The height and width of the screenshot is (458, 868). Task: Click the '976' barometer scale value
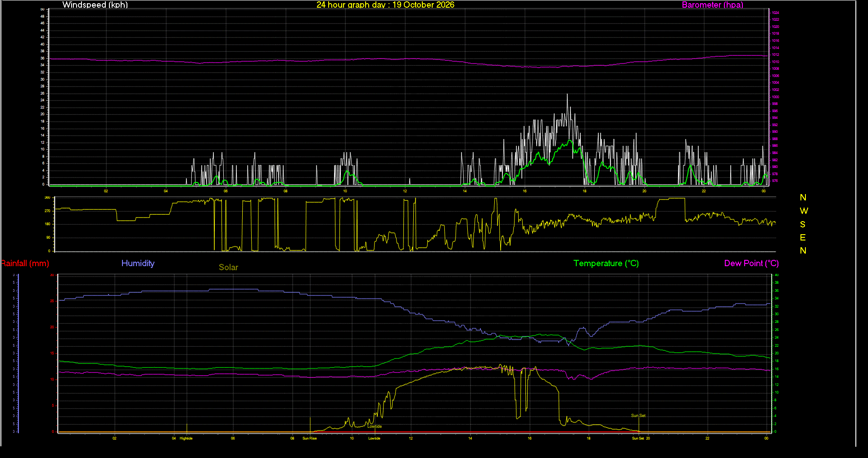[x=775, y=181]
